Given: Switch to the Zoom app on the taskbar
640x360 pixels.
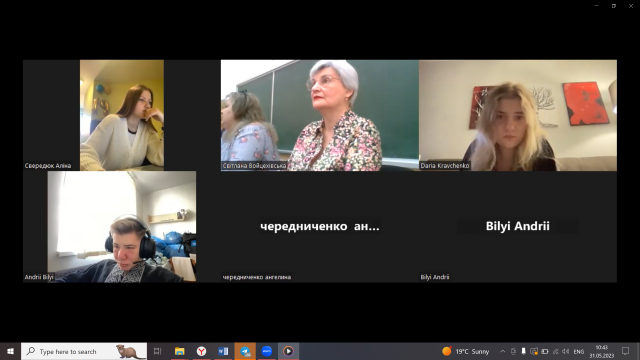Looking at the screenshot, I should click(267, 351).
